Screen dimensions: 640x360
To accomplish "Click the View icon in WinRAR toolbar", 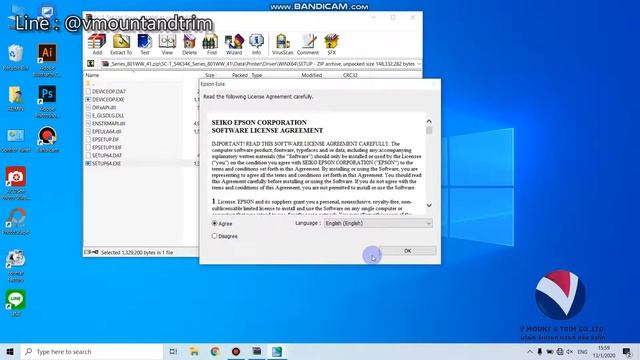I will (167, 44).
